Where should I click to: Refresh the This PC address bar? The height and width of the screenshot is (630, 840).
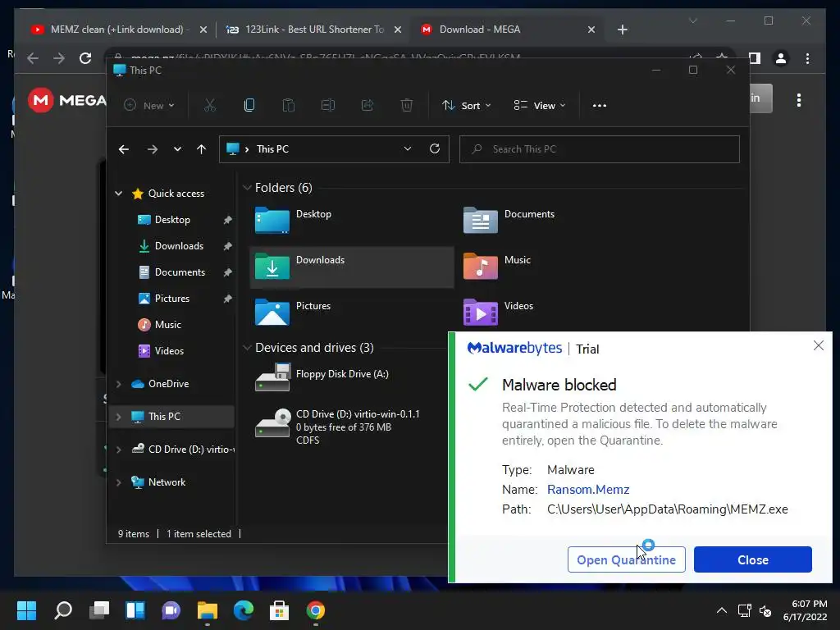[435, 149]
